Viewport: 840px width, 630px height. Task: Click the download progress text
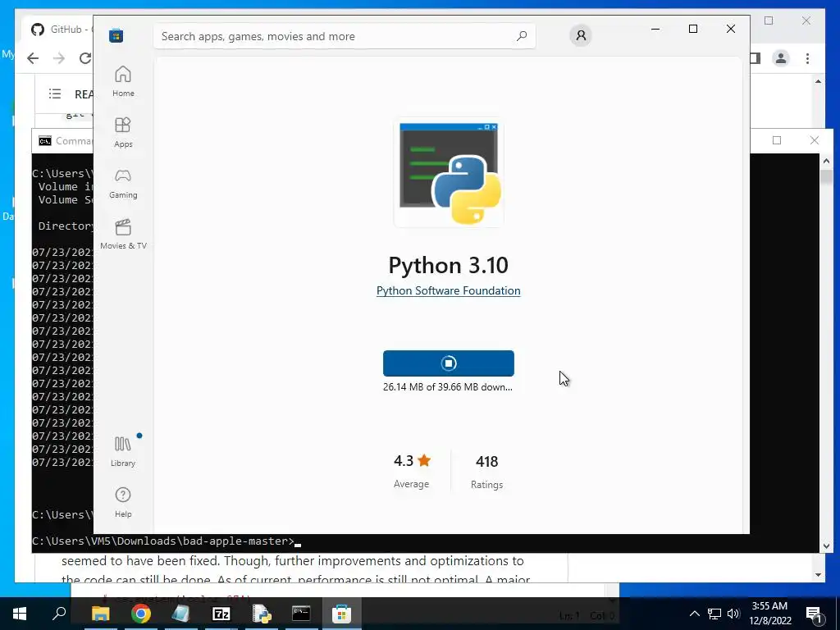point(448,387)
